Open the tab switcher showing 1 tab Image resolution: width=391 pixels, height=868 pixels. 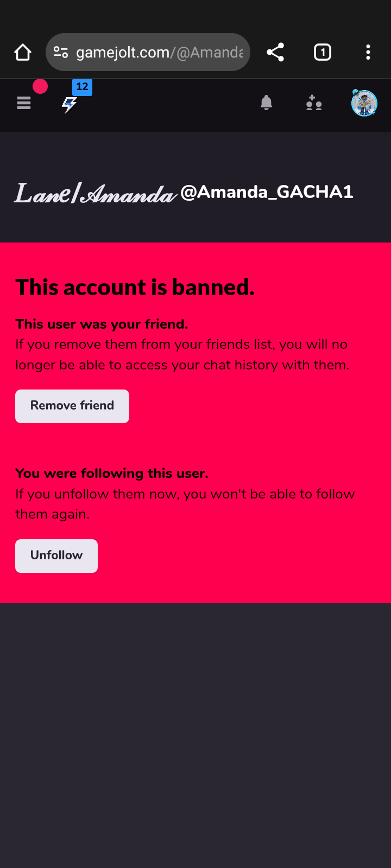coord(322,53)
